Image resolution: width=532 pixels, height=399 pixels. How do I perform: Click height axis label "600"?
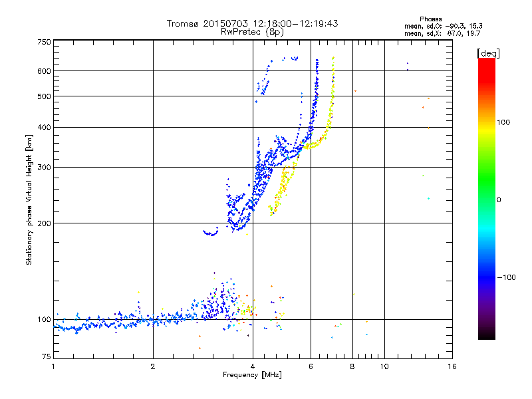point(44,71)
